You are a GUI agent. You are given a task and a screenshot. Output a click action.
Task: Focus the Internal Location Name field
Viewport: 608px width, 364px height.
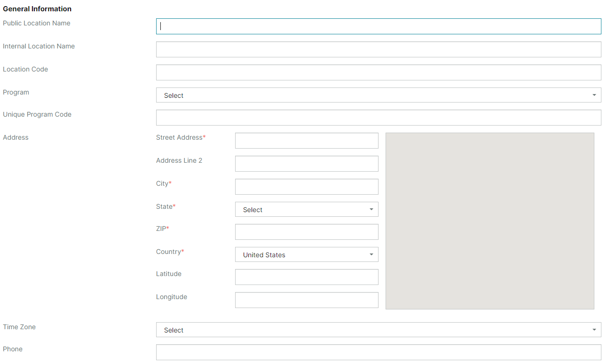coord(379,49)
